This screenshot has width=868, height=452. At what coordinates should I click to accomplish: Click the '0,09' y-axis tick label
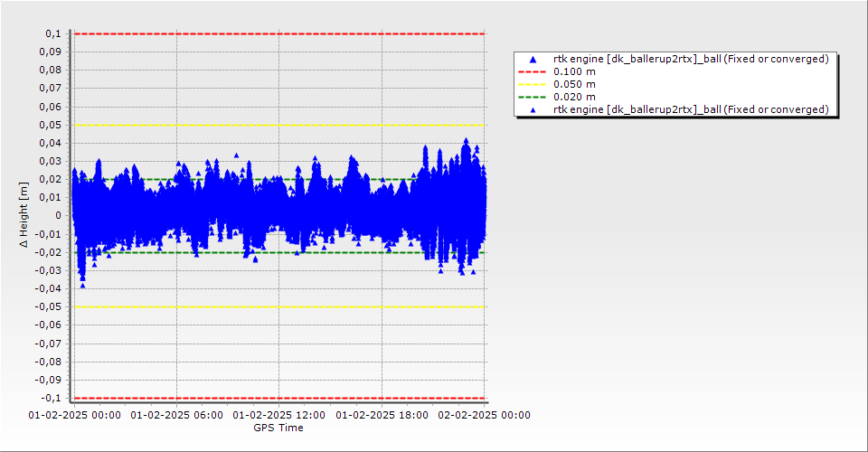click(51, 52)
